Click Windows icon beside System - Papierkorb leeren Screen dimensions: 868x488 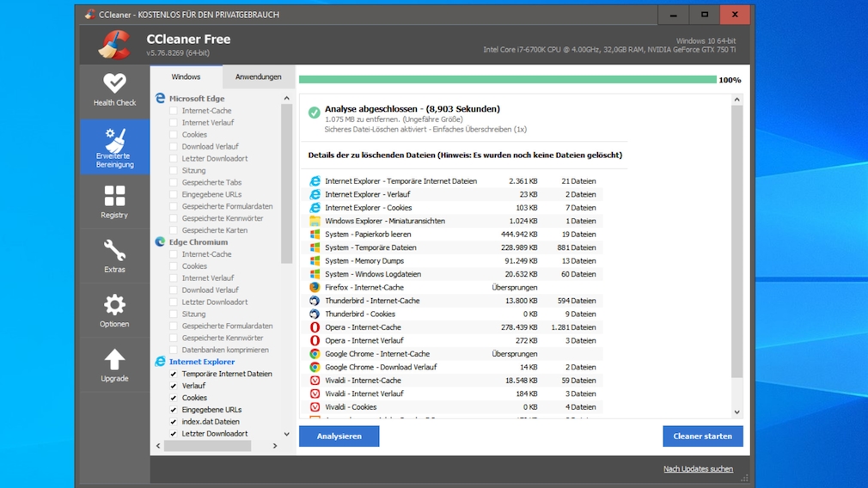coord(315,234)
